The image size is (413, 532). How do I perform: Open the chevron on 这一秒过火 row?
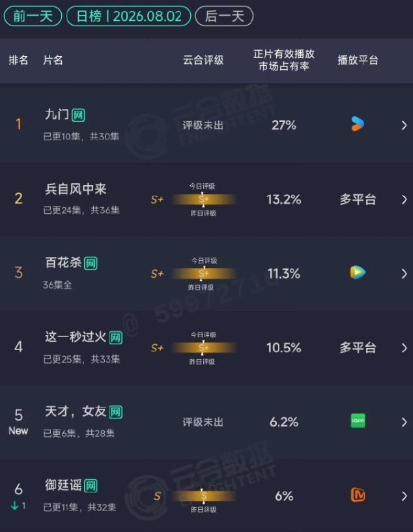404,347
